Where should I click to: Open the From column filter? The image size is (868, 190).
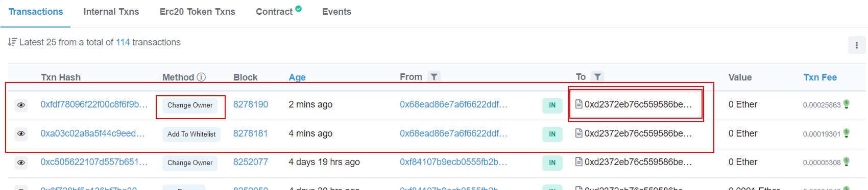[433, 77]
